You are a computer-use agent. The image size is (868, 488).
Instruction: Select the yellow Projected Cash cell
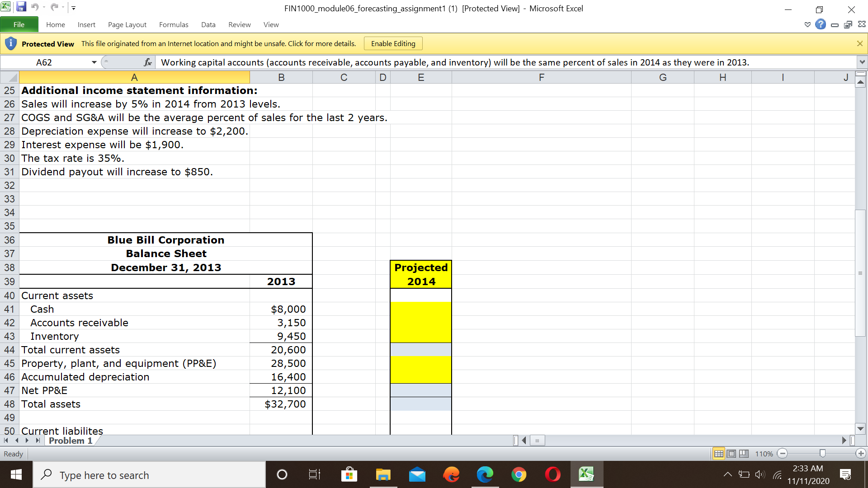click(421, 309)
